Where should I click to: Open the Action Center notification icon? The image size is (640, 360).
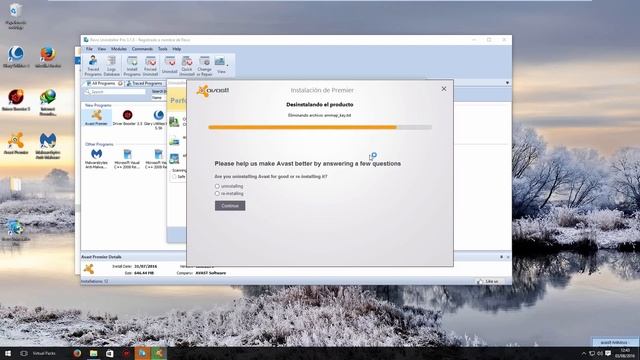(x=608, y=353)
